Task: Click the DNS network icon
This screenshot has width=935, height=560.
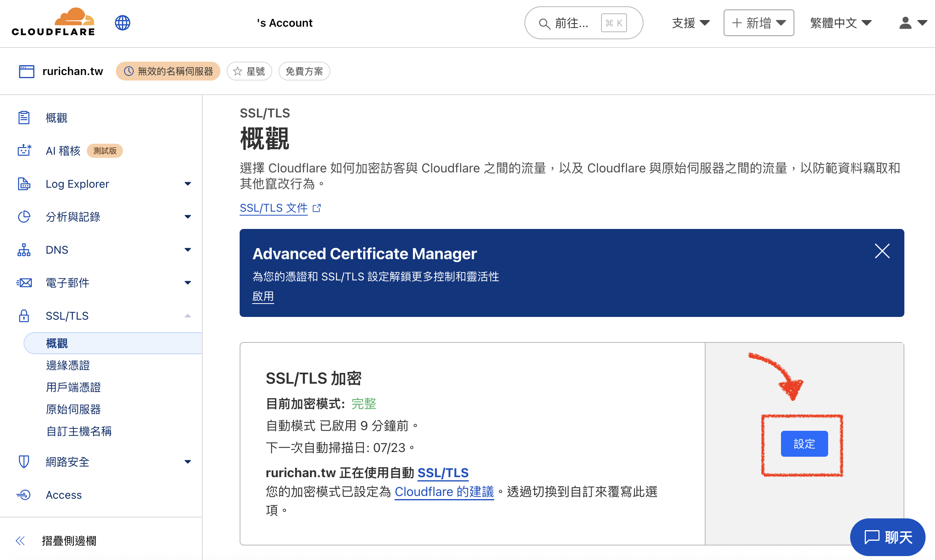Action: [24, 249]
